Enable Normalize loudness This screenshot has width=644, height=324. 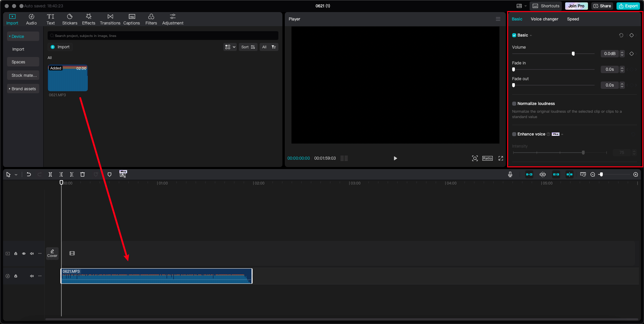click(514, 104)
